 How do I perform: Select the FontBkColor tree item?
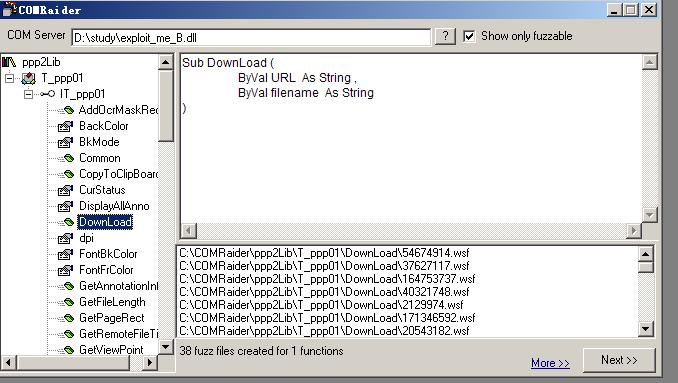(x=108, y=254)
